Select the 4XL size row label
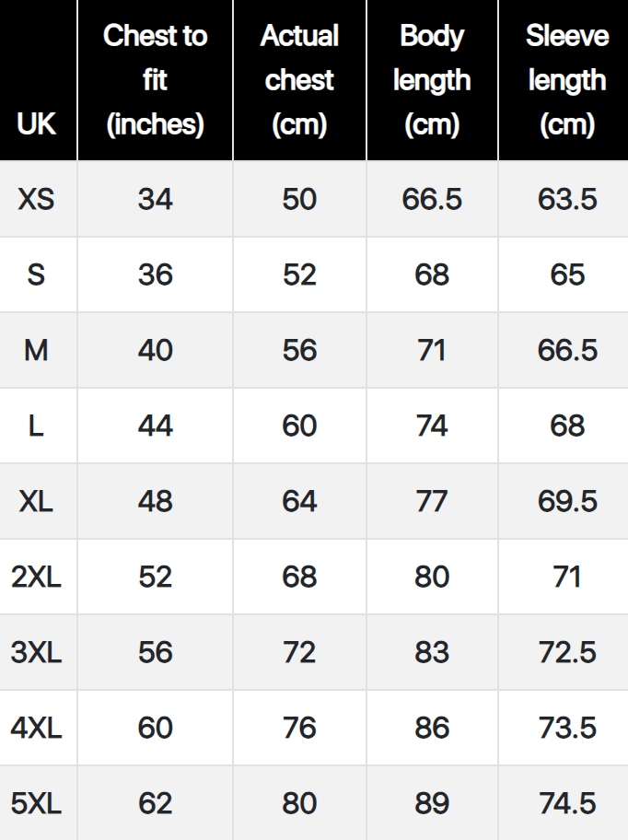Viewport: 628px width, 840px height. tap(36, 728)
